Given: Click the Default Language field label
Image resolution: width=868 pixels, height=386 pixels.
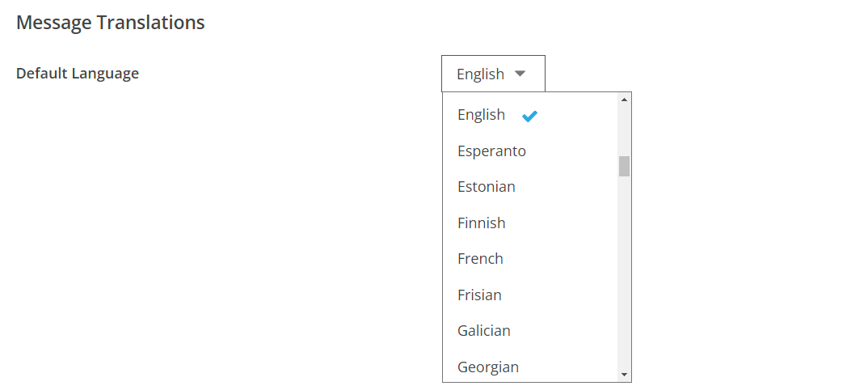Looking at the screenshot, I should 78,73.
